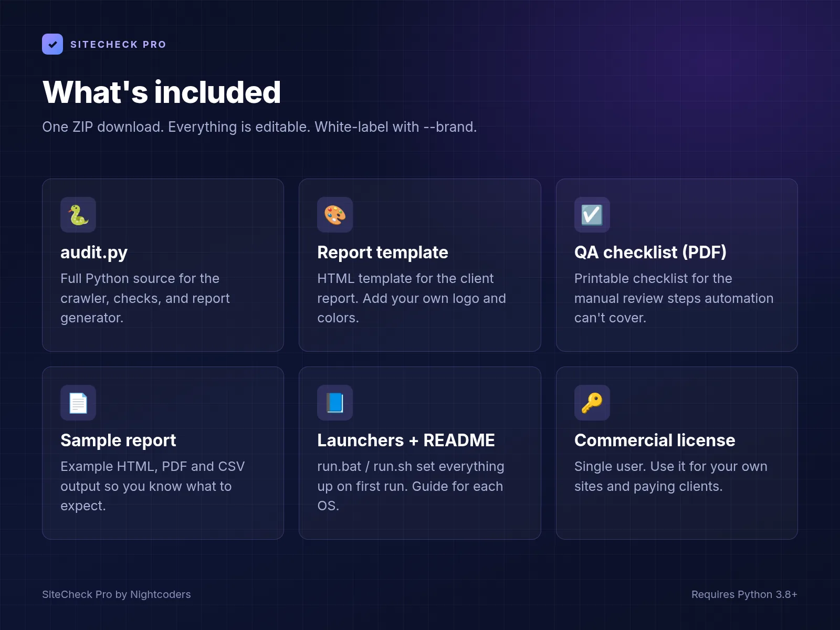840x630 pixels.
Task: Open the QA checklist (PDF) heading
Action: coord(650,253)
